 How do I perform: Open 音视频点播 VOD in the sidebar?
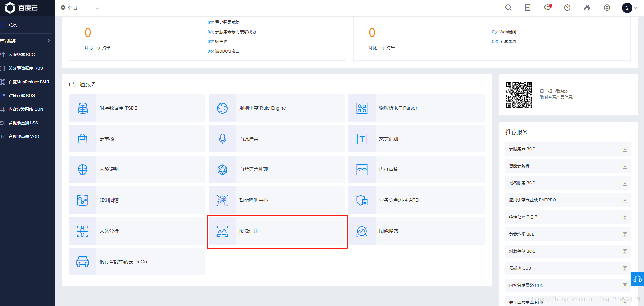pyautogui.click(x=27, y=137)
